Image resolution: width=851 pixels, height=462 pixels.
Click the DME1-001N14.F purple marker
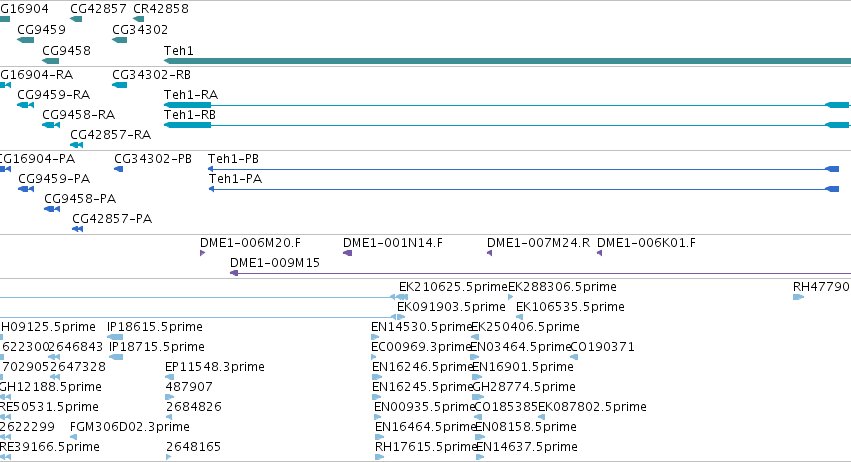point(348,253)
